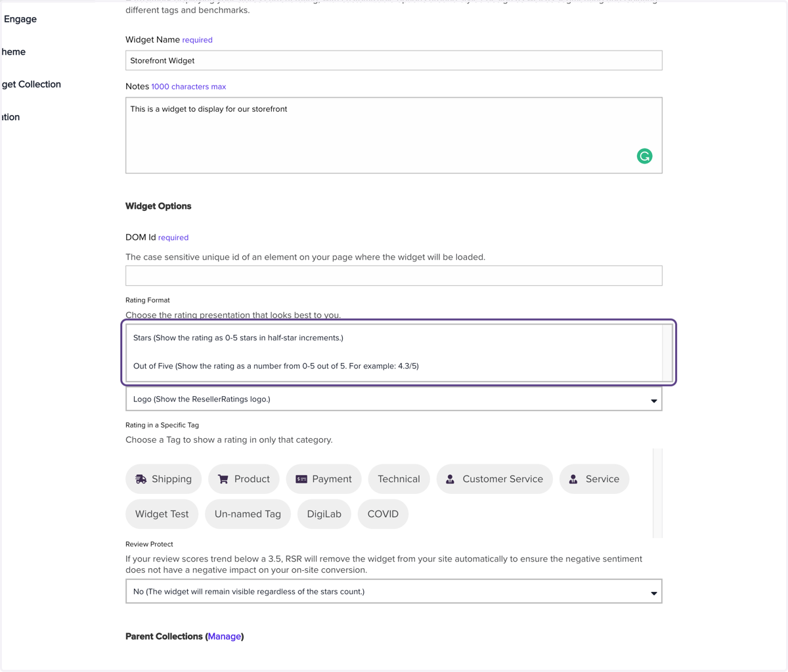Image resolution: width=788 pixels, height=672 pixels.
Task: Open the Logo display dropdown
Action: pyautogui.click(x=394, y=399)
